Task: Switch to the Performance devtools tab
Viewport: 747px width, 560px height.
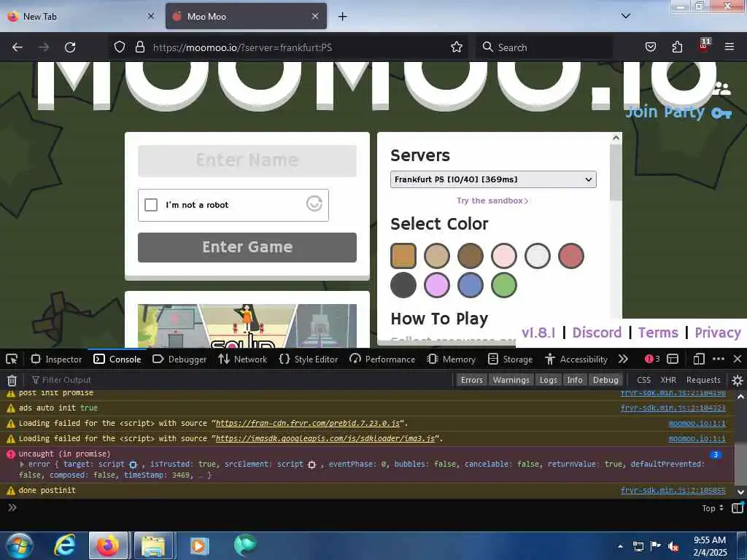Action: point(382,359)
